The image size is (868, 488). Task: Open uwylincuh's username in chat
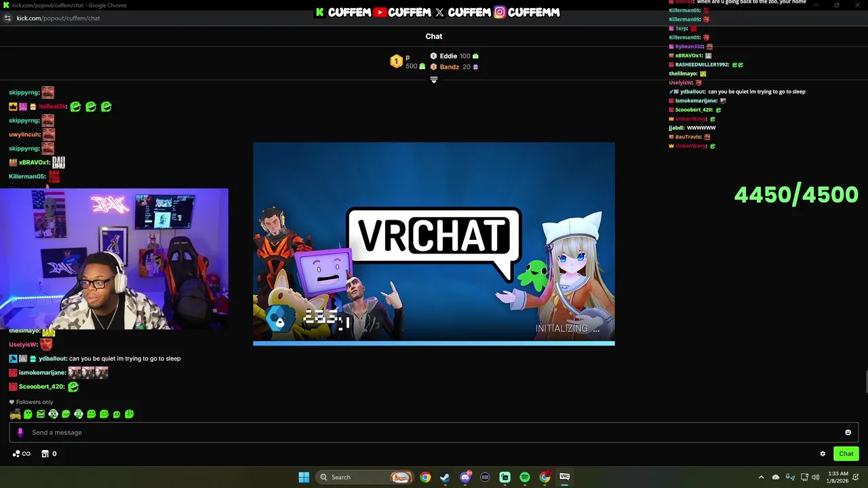(24, 135)
